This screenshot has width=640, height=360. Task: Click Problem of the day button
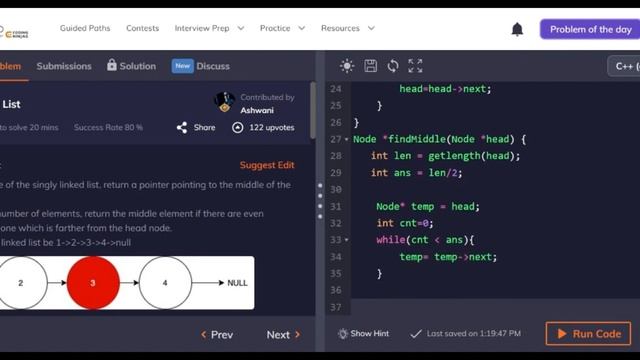click(590, 29)
